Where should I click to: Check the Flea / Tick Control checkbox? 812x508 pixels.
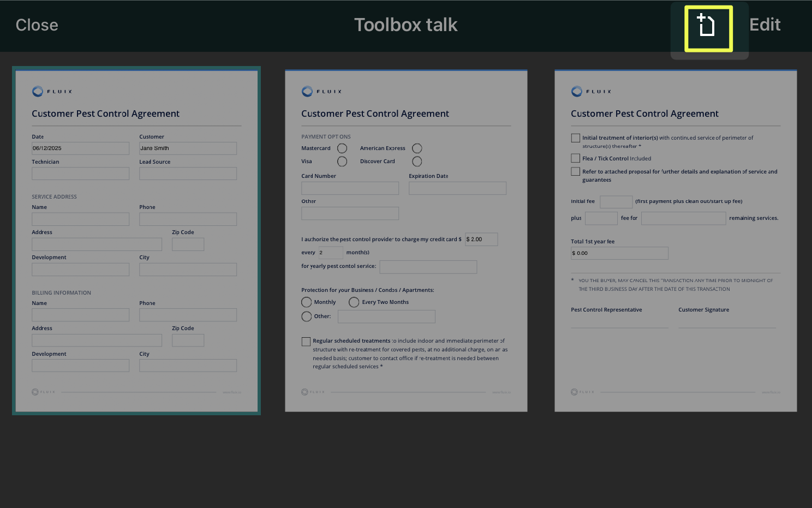pyautogui.click(x=575, y=158)
